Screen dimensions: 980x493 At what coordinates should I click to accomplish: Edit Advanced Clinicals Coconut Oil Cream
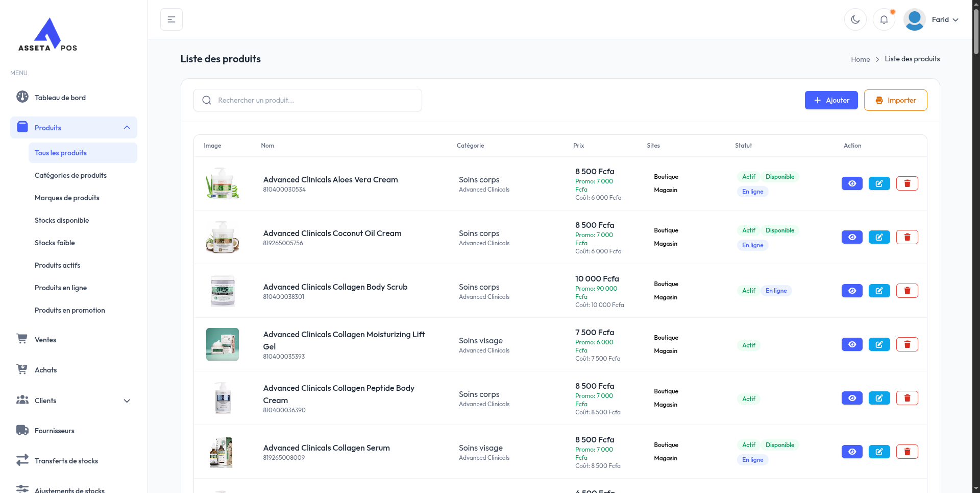click(879, 237)
